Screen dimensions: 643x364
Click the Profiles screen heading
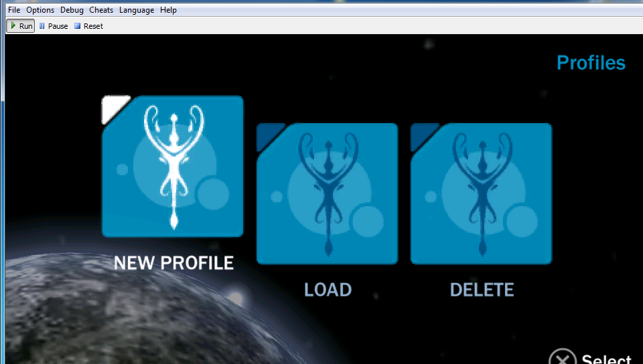pos(591,63)
